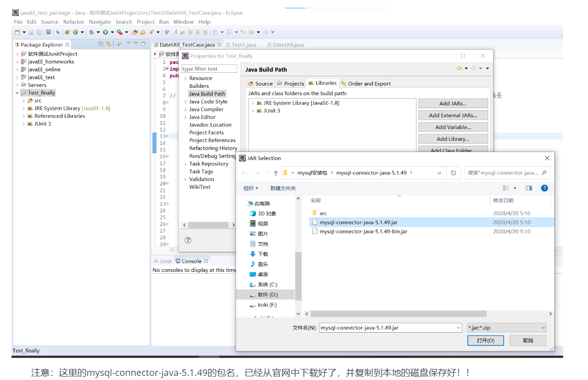Viewport: 588px width, 380px height.
Task: Click the Add External JARs... button
Action: tap(453, 115)
